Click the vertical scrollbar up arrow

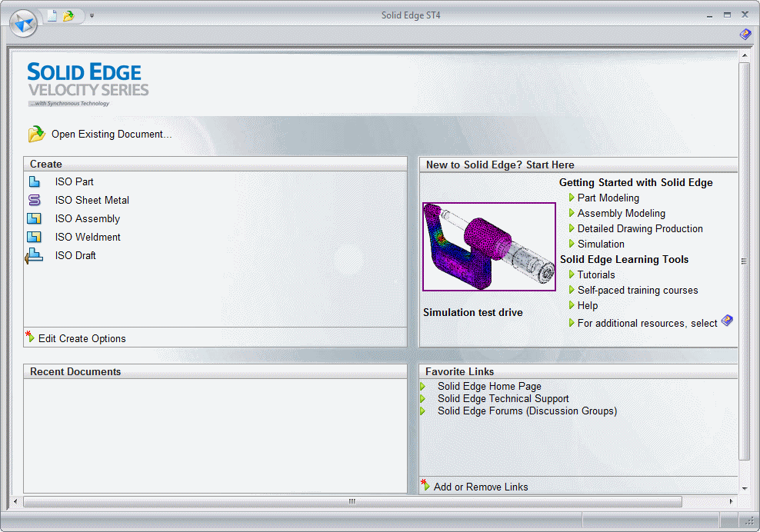pos(745,55)
